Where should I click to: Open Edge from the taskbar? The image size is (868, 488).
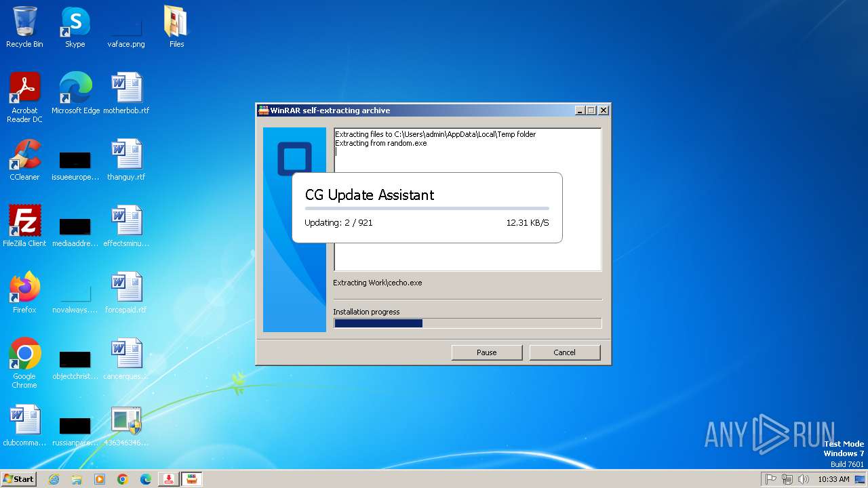146,479
